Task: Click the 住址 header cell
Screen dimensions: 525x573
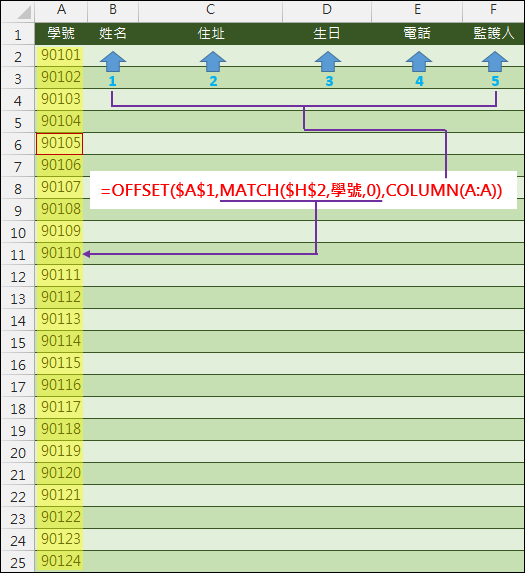Action: 210,34
